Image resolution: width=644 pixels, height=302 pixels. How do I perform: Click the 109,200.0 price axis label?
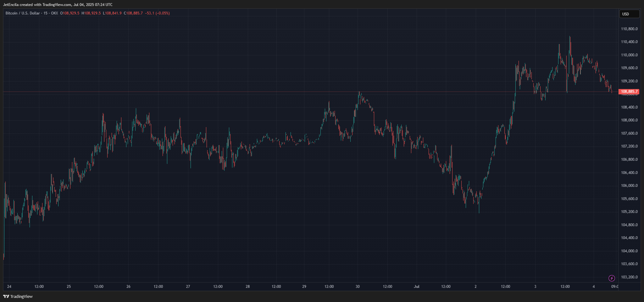click(629, 81)
